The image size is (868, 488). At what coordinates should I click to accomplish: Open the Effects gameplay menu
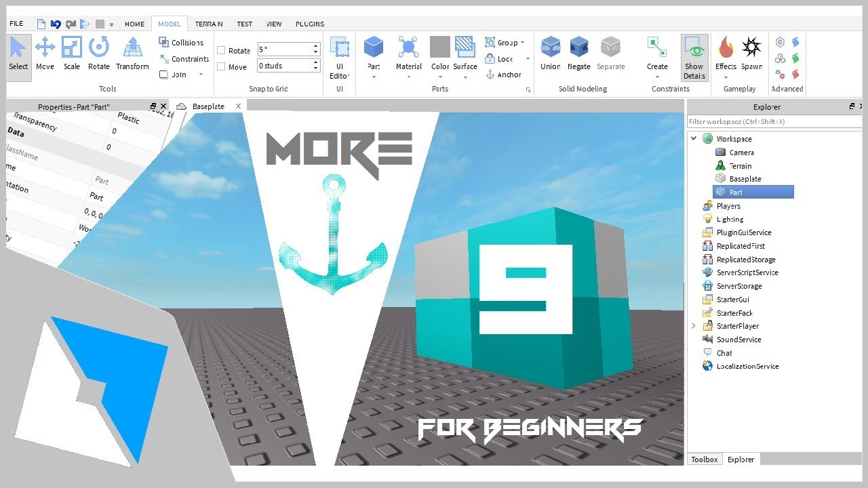(x=726, y=54)
